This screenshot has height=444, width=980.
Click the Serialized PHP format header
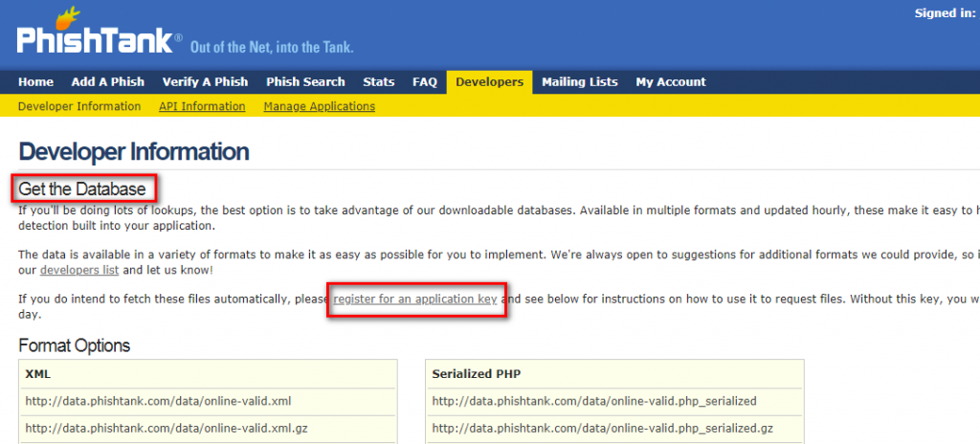coord(477,374)
